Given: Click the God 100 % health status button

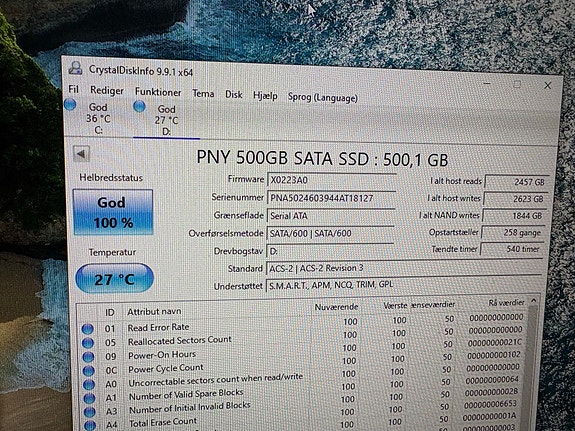Looking at the screenshot, I should pos(113,212).
